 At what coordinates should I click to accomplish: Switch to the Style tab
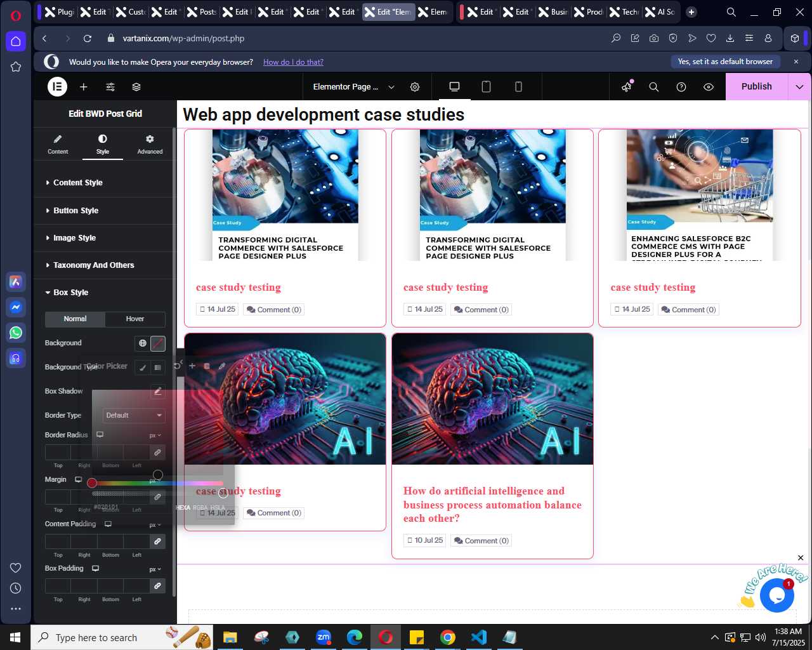[103, 145]
